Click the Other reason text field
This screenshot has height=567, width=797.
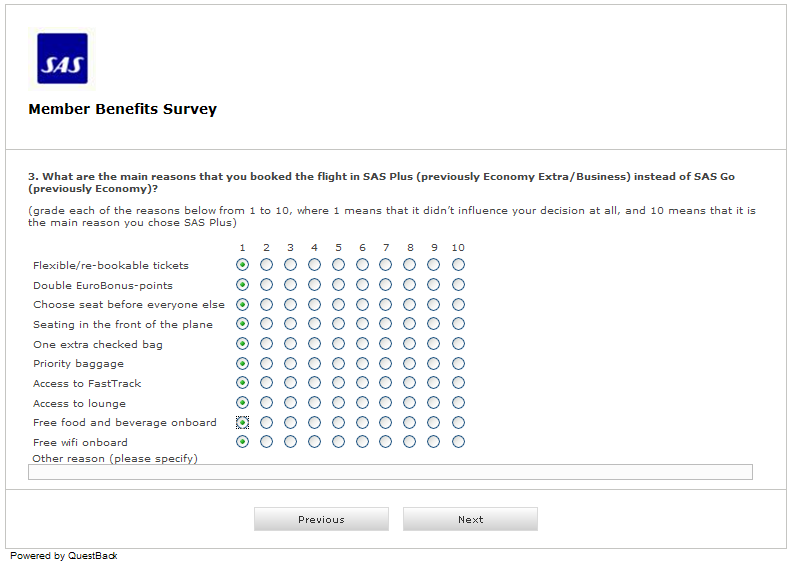tap(390, 472)
